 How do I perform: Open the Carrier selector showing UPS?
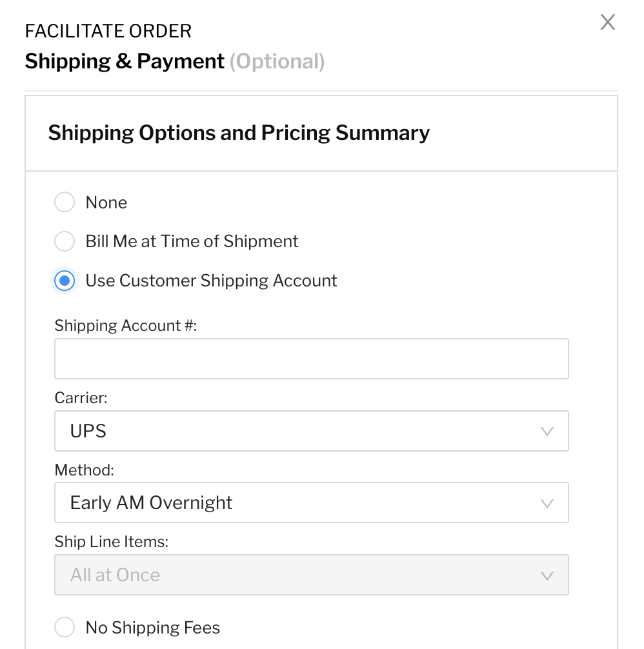(x=311, y=431)
